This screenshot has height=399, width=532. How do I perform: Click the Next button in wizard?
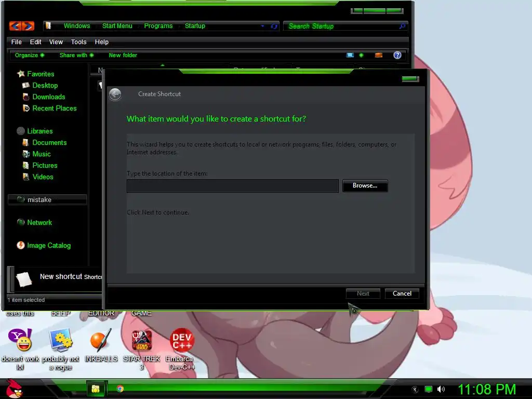tap(363, 294)
